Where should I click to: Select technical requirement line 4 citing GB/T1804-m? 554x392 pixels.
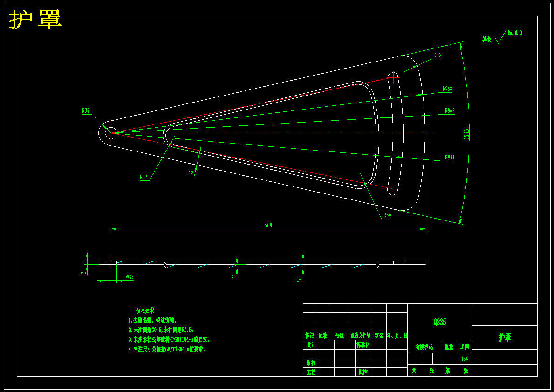point(167,349)
